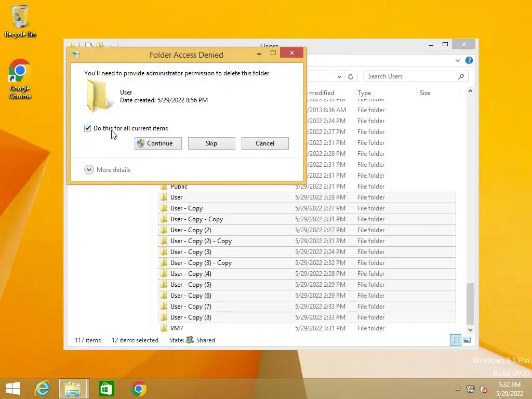Expand the ribbon using the chevron arrow

point(457,60)
